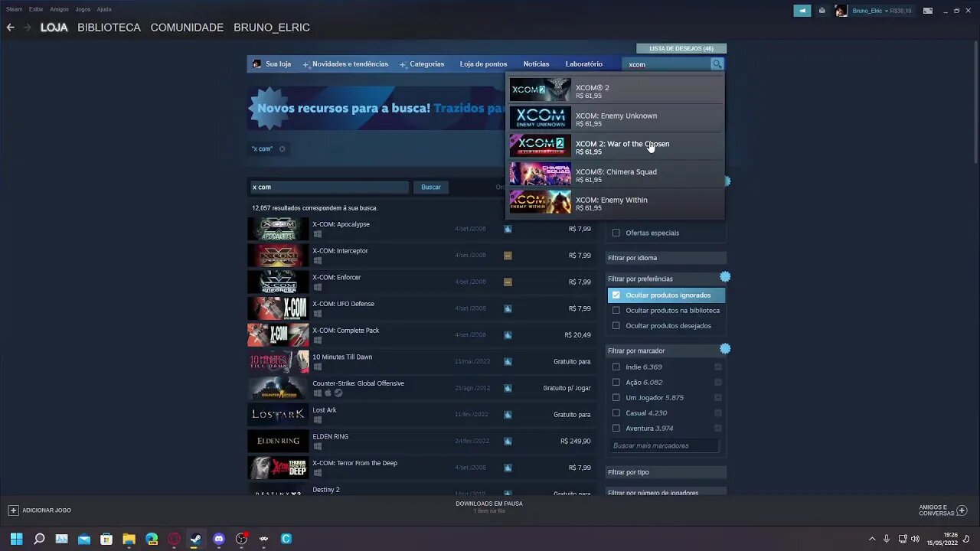
Task: Open Loja de pontos link
Action: tap(483, 64)
